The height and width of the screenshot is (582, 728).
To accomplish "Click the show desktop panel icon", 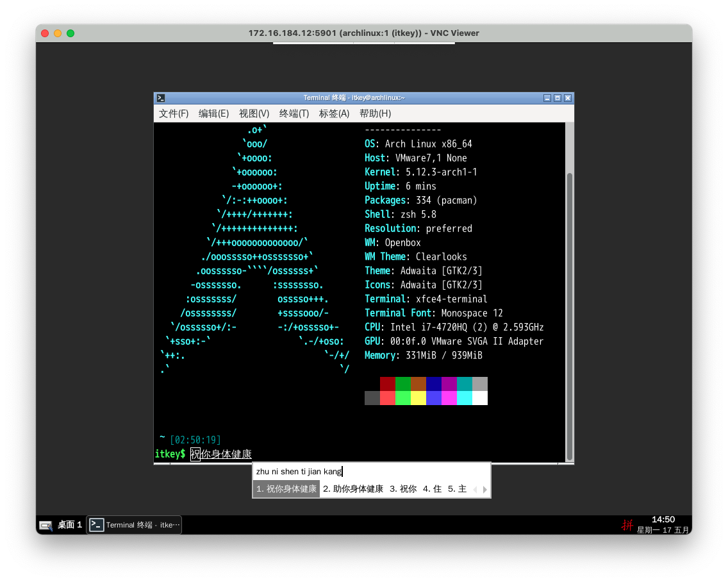I will point(45,526).
